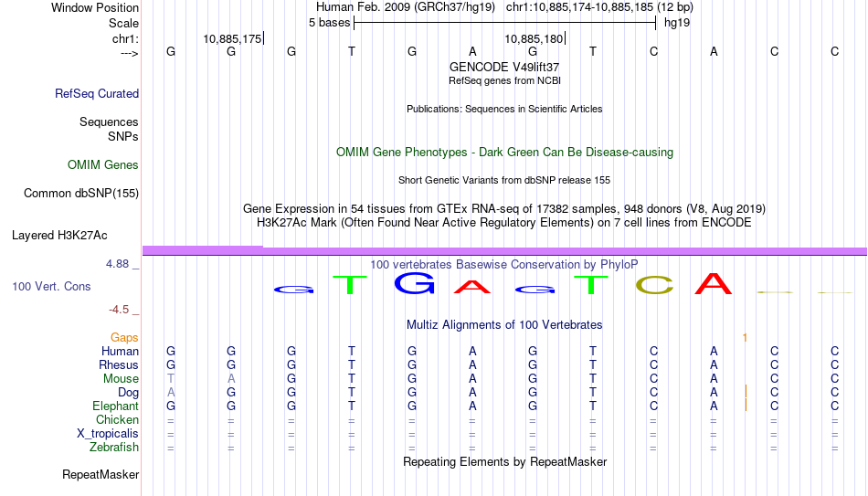Click the -4.5 PhyloP lower limit value
This screenshot has width=868, height=496.
(x=119, y=310)
